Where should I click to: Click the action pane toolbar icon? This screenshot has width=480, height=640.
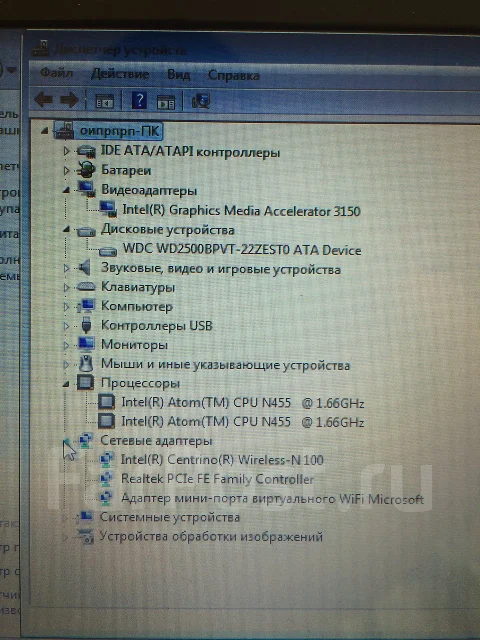(x=166, y=102)
